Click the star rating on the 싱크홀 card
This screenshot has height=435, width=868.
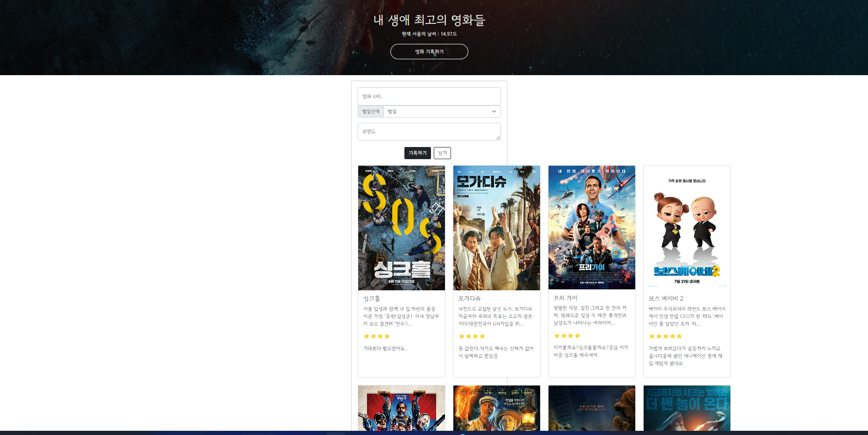tap(377, 336)
